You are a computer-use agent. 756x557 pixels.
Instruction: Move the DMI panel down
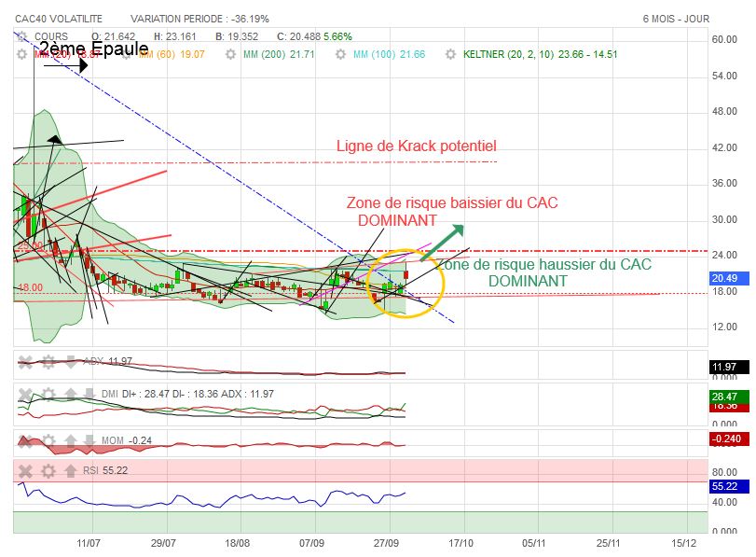pyautogui.click(x=89, y=394)
